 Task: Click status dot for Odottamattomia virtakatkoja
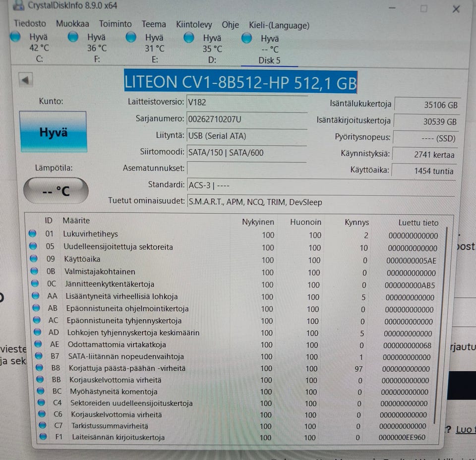[x=38, y=344]
